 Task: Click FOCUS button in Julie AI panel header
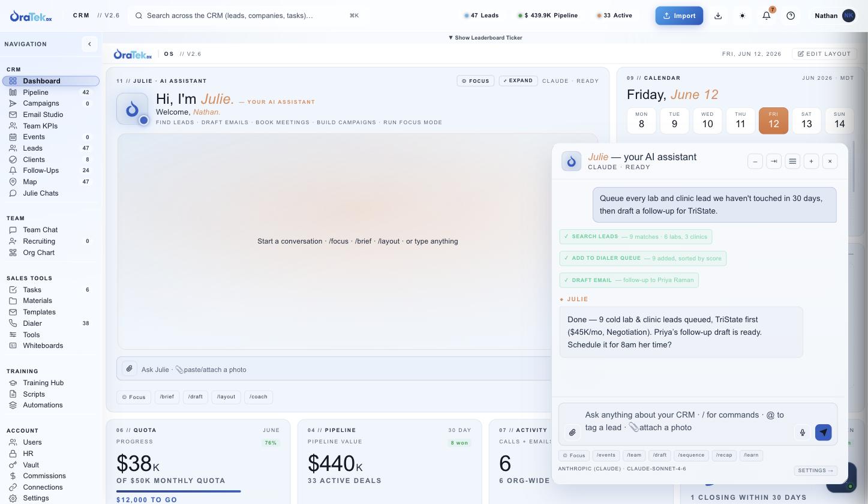(x=476, y=81)
